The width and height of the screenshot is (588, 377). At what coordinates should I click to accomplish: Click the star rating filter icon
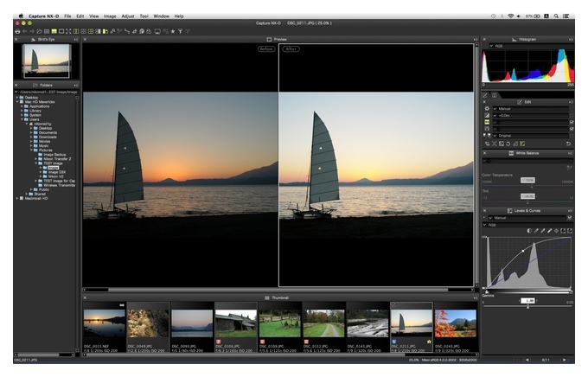[172, 31]
